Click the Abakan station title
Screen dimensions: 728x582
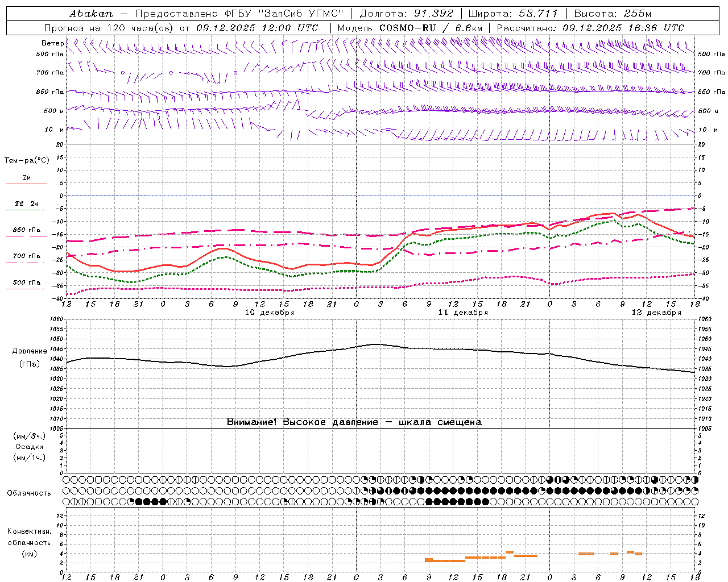pyautogui.click(x=91, y=13)
